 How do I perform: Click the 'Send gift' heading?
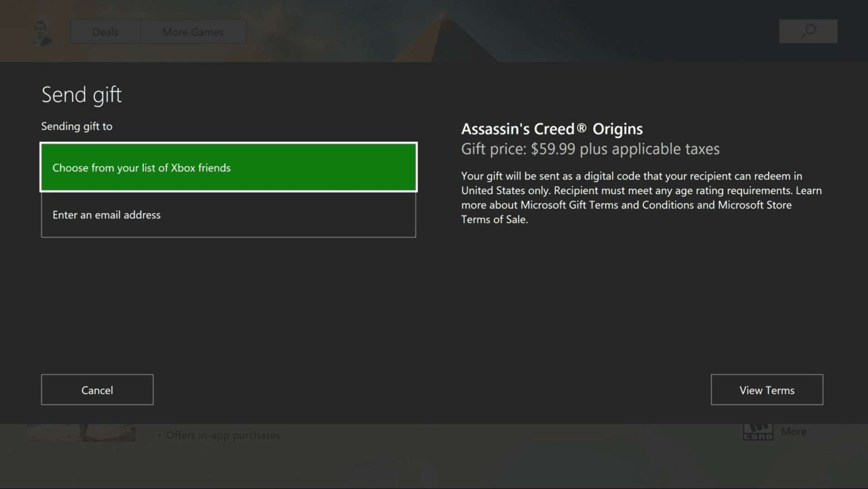82,95
